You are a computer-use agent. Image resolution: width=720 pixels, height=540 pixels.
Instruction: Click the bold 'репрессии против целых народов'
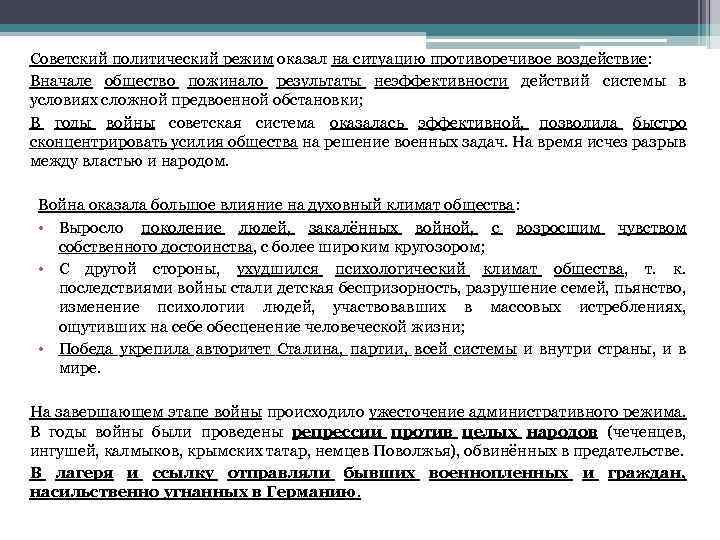(x=444, y=432)
